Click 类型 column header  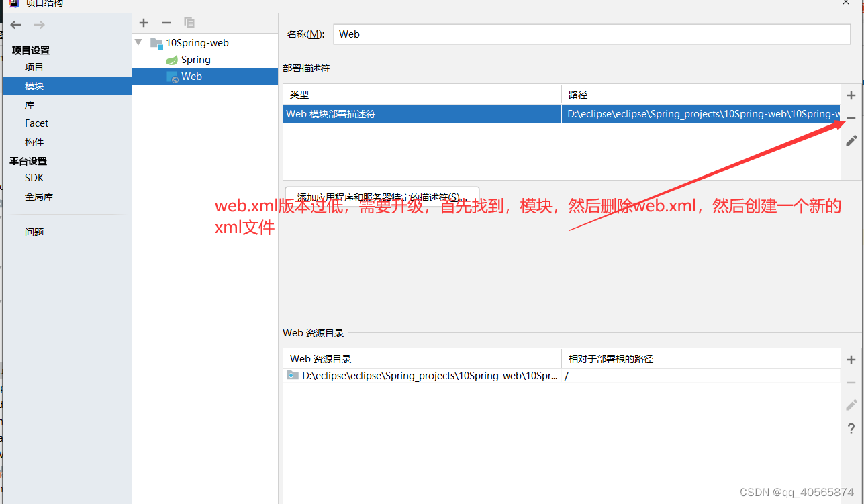click(x=422, y=95)
